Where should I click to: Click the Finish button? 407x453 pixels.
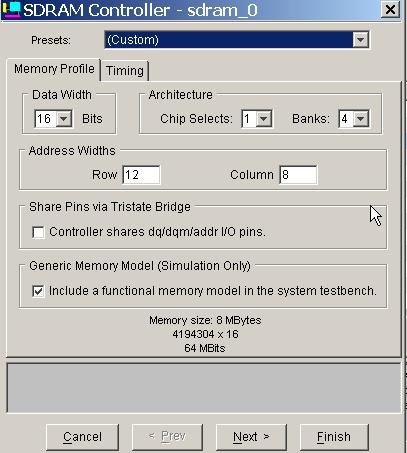point(334,437)
